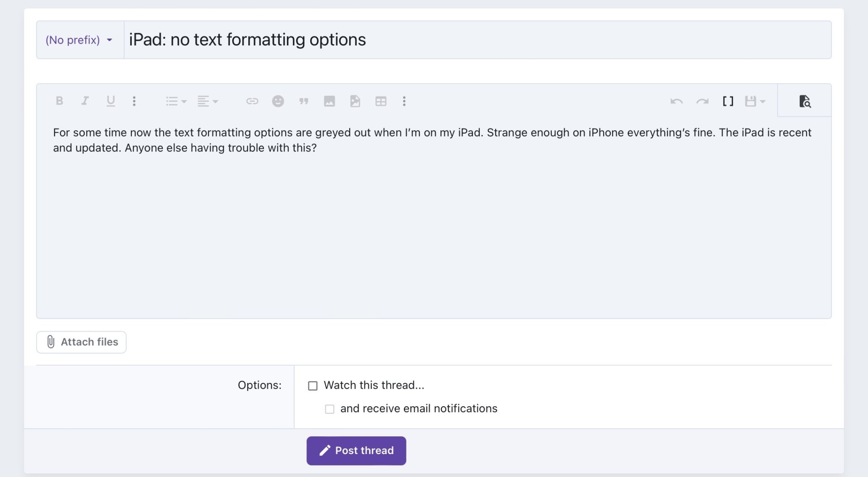
Task: Submit with Post thread button
Action: coord(356,450)
